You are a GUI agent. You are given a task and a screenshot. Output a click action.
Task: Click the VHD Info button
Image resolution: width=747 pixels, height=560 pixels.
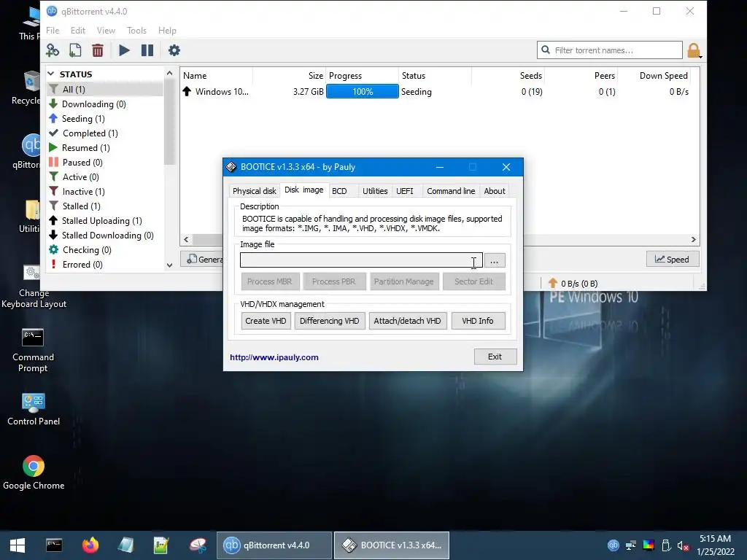(x=478, y=321)
